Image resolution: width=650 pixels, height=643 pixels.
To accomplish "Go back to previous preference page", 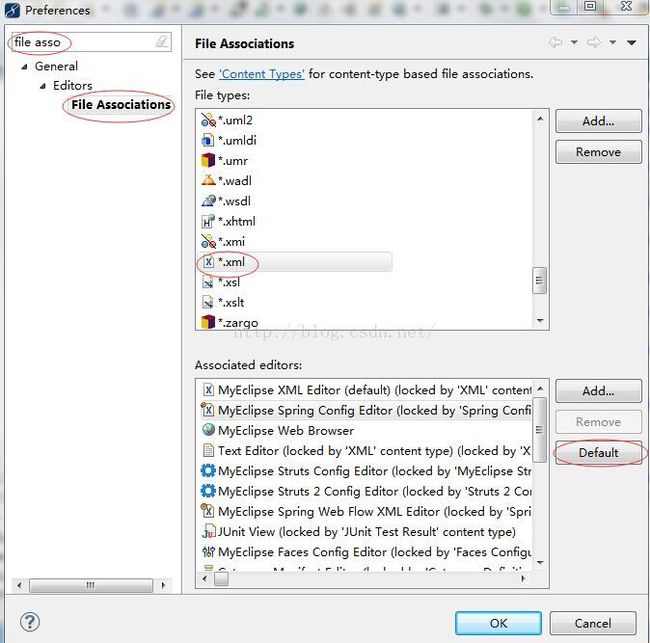I will click(x=555, y=42).
